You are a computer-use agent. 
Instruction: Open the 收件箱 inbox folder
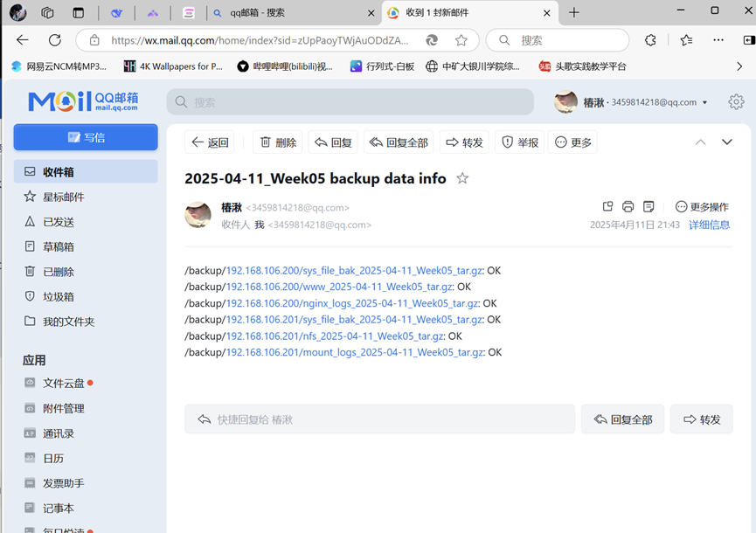(86, 171)
